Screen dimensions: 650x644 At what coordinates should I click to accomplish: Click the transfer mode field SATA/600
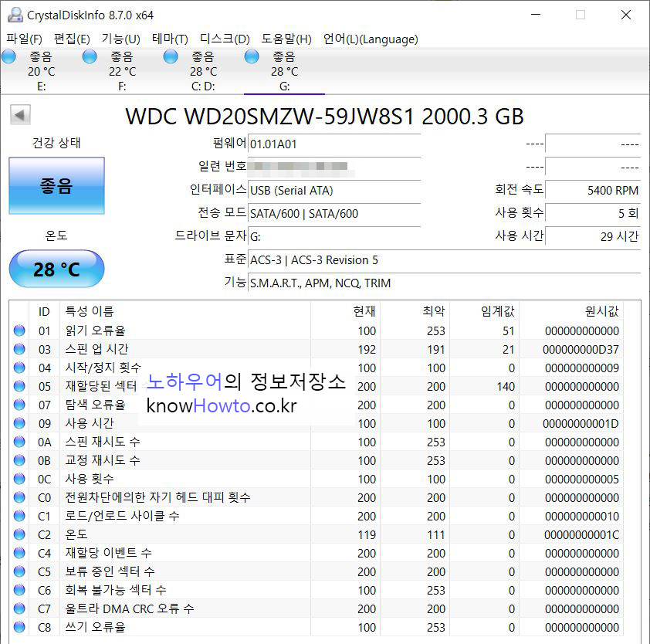tap(334, 214)
